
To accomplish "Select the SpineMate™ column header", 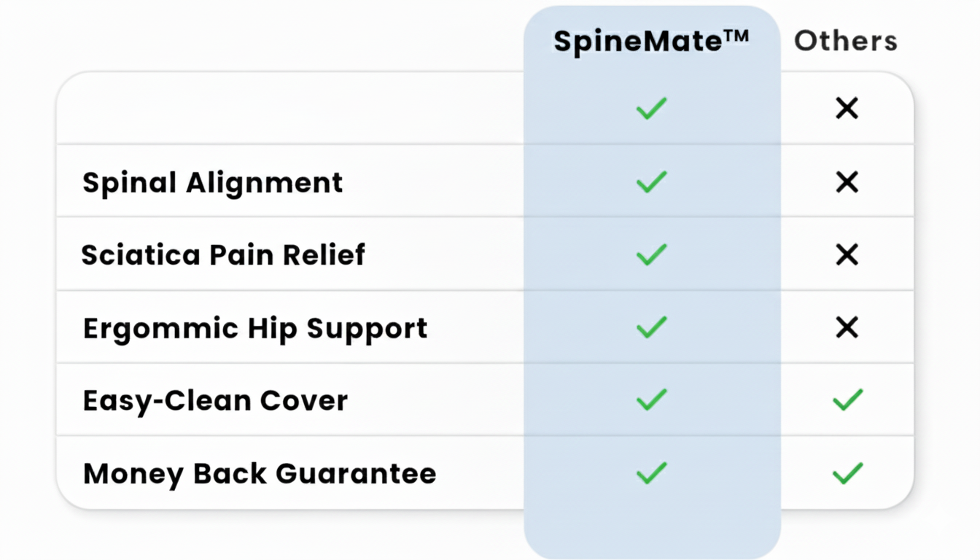I will [651, 41].
